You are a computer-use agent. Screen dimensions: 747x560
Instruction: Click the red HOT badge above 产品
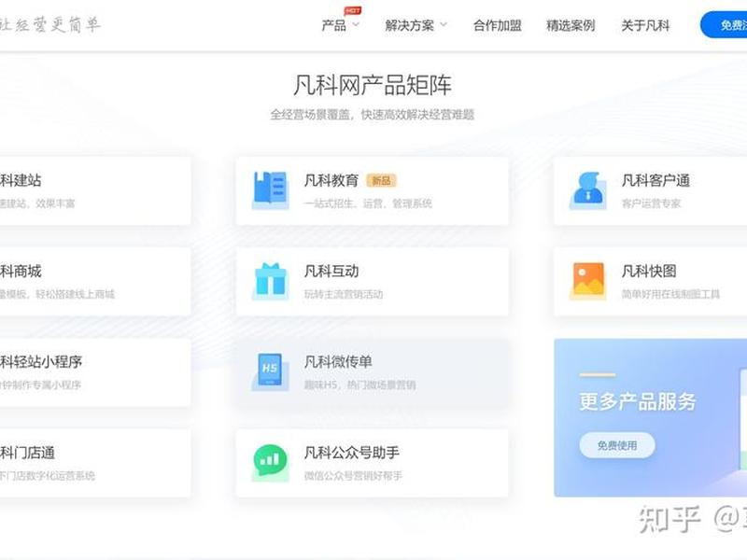[353, 10]
